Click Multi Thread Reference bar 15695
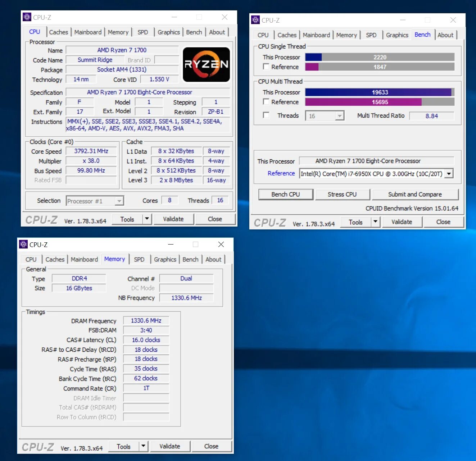The height and width of the screenshot is (461, 476). pyautogui.click(x=380, y=102)
